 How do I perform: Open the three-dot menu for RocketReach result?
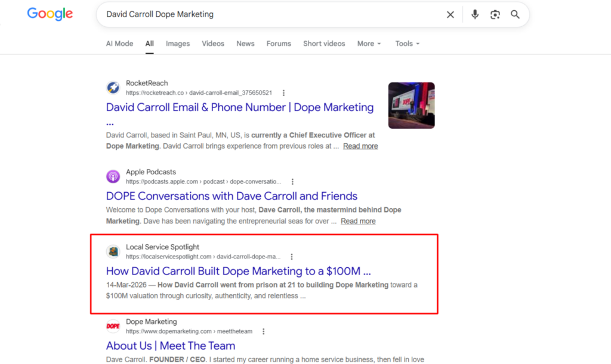[x=283, y=92]
